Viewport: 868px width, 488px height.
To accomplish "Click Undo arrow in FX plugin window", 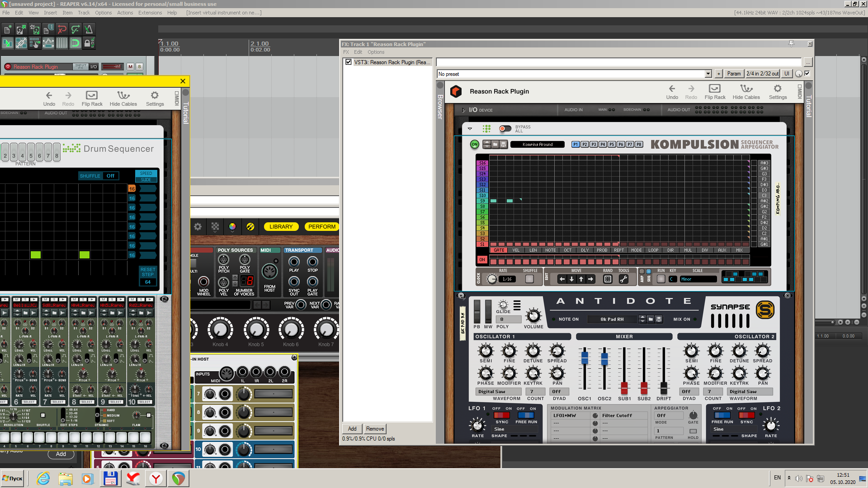I will tap(672, 89).
